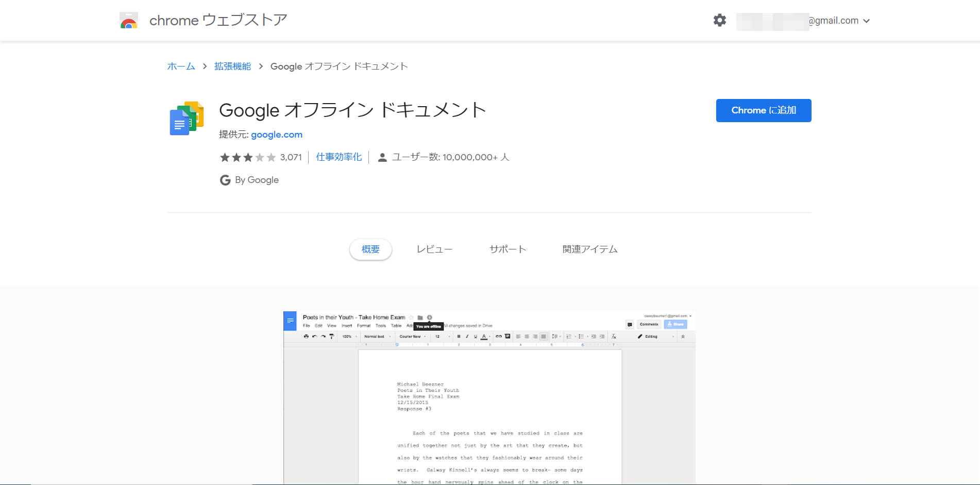Open the settings gear in the header
The image size is (980, 485).
[720, 20]
